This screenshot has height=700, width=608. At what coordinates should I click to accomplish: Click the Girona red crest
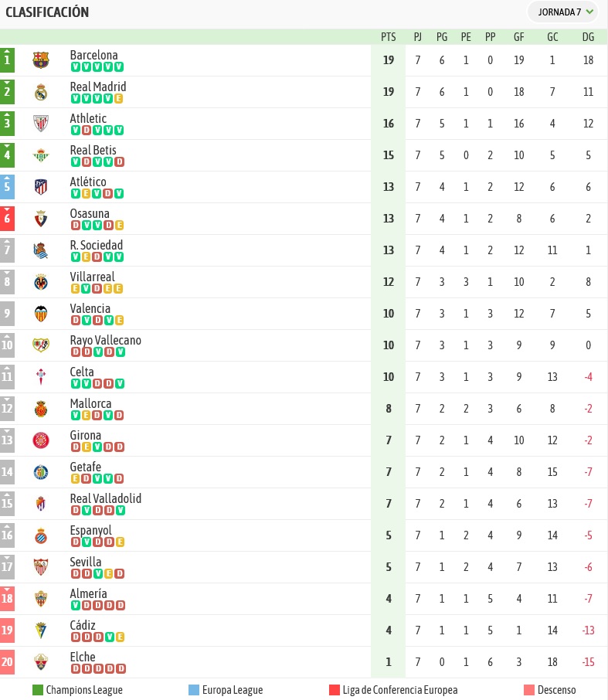pos(41,440)
